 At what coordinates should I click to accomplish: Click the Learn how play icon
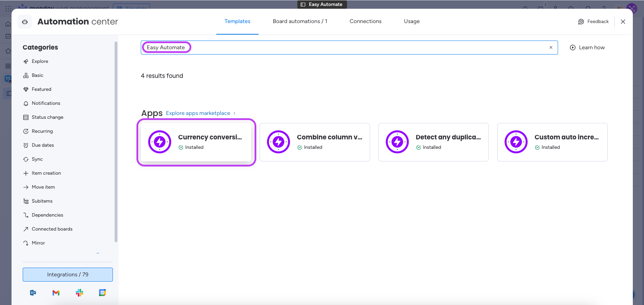click(572, 48)
